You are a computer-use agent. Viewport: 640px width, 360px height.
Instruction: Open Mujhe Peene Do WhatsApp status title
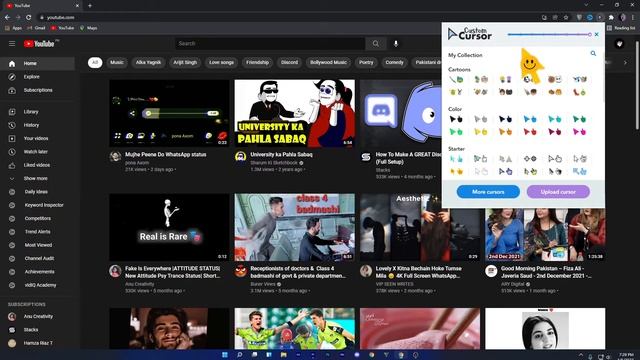point(166,155)
